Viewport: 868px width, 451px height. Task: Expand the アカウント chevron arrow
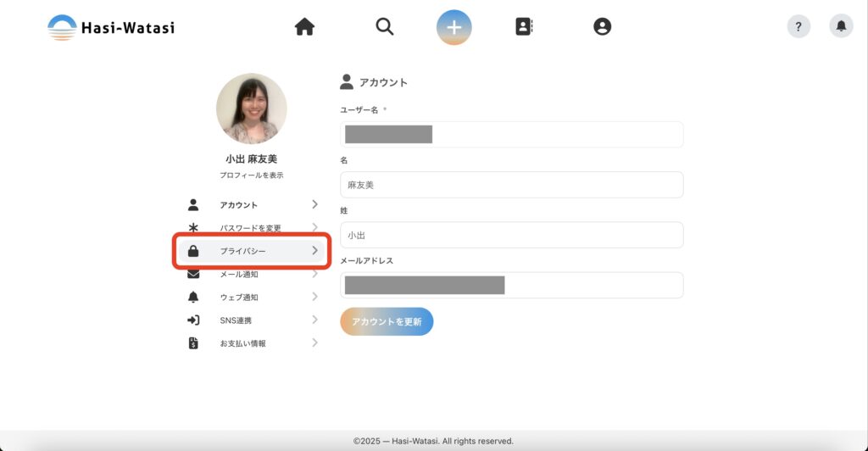tap(314, 204)
